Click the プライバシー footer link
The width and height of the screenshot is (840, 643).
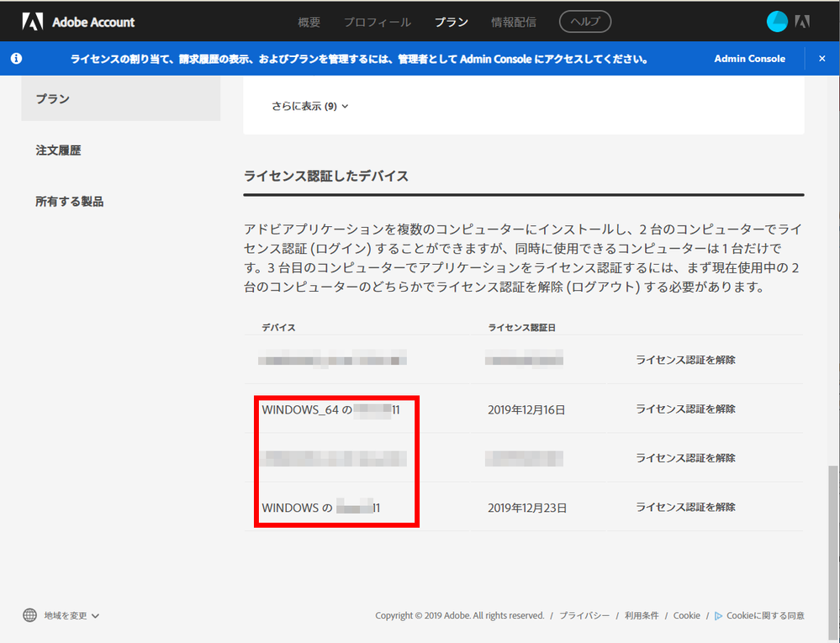pyautogui.click(x=584, y=616)
